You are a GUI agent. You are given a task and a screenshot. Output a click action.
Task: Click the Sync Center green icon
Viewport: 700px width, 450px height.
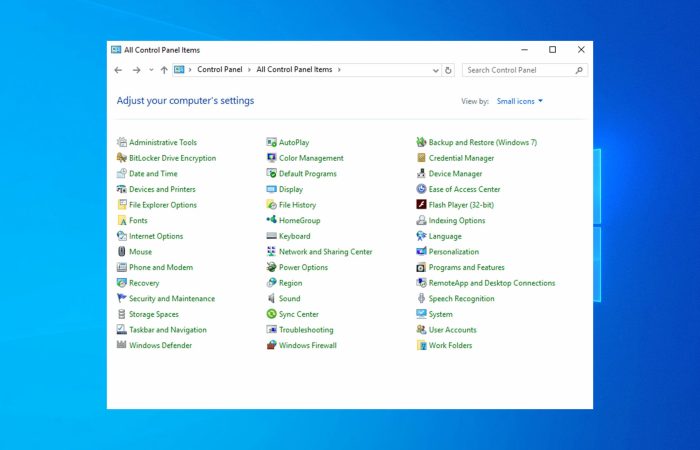(x=271, y=314)
